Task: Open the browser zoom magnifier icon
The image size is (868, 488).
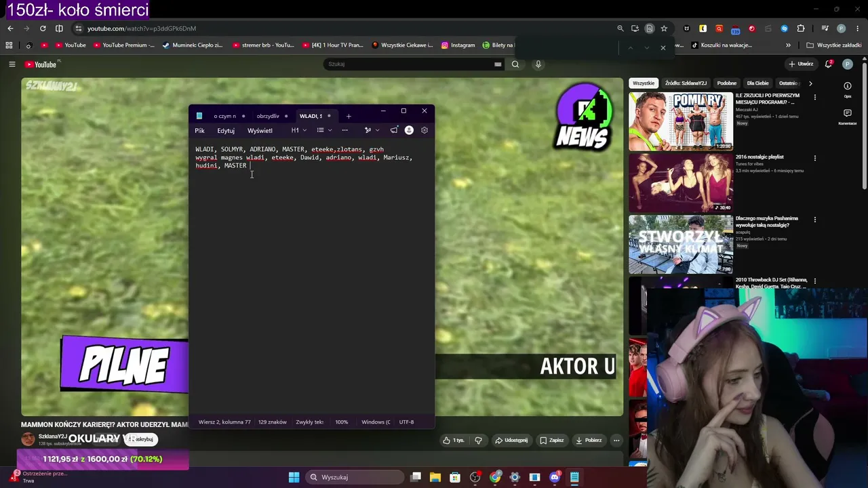Action: pos(620,28)
